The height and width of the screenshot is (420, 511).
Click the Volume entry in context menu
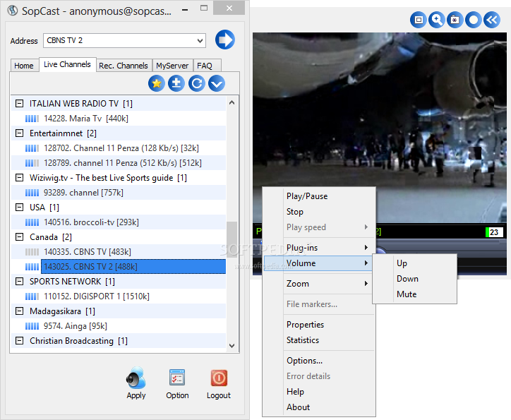(x=318, y=263)
